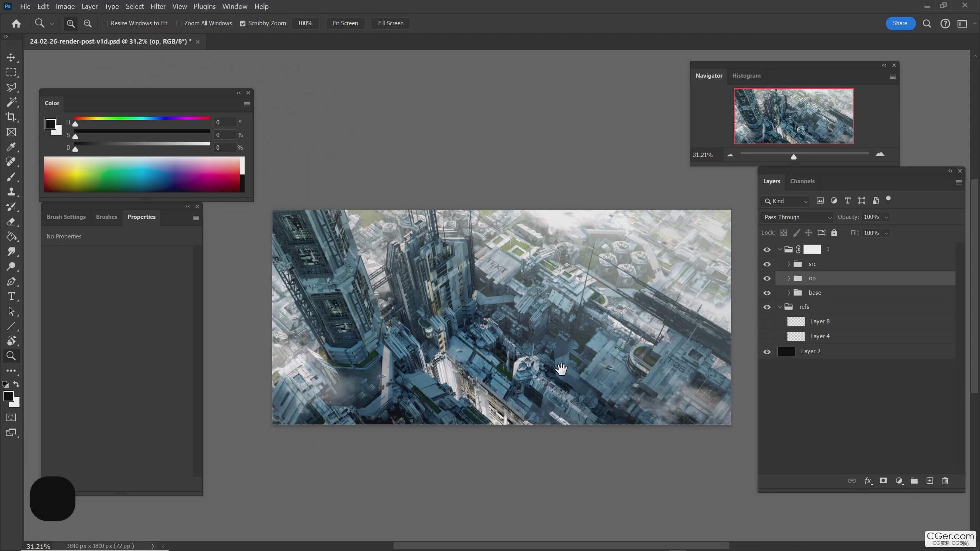Toggle Quick Mask mode
The image size is (980, 551).
[x=11, y=417]
